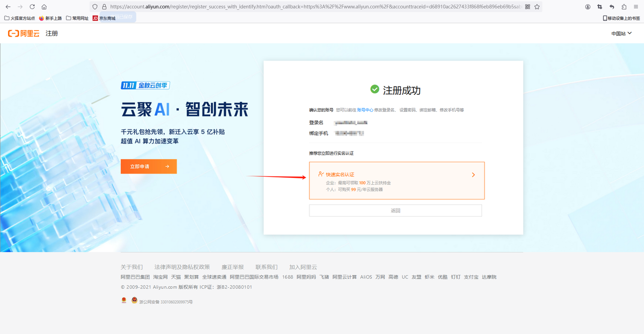Open the 京东商城 bookmark
The height and width of the screenshot is (334, 644).
[104, 18]
